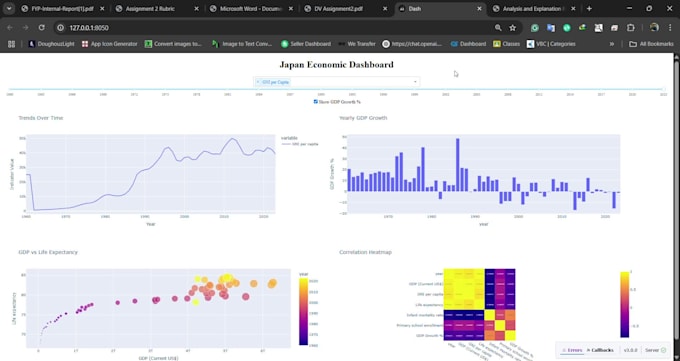Click the GDP vs Life Expectancy title

point(48,252)
